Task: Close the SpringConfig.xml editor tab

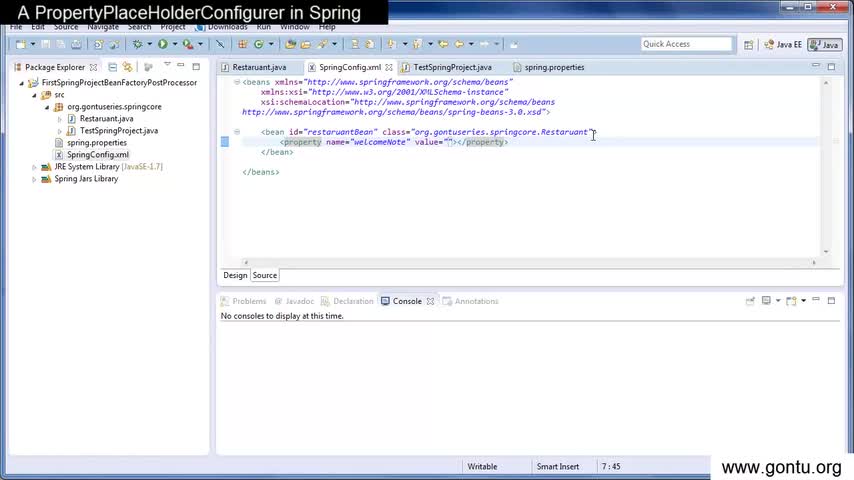Action: 389,68
